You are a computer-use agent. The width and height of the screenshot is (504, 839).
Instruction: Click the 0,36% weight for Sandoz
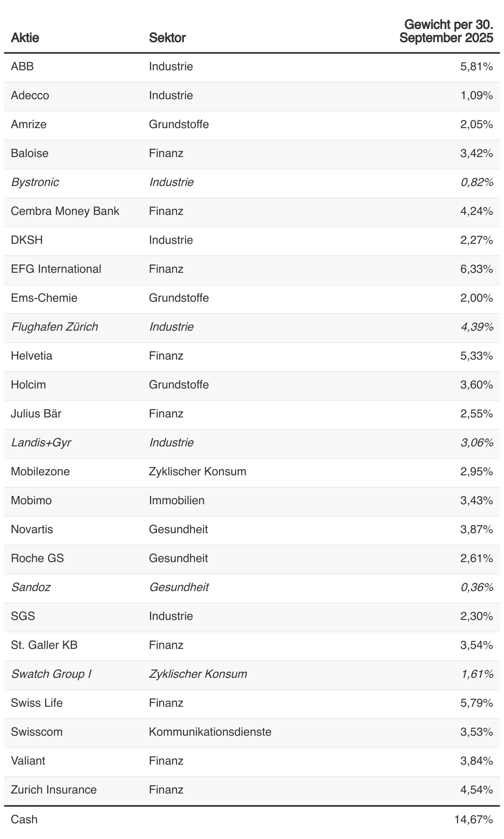tap(476, 587)
